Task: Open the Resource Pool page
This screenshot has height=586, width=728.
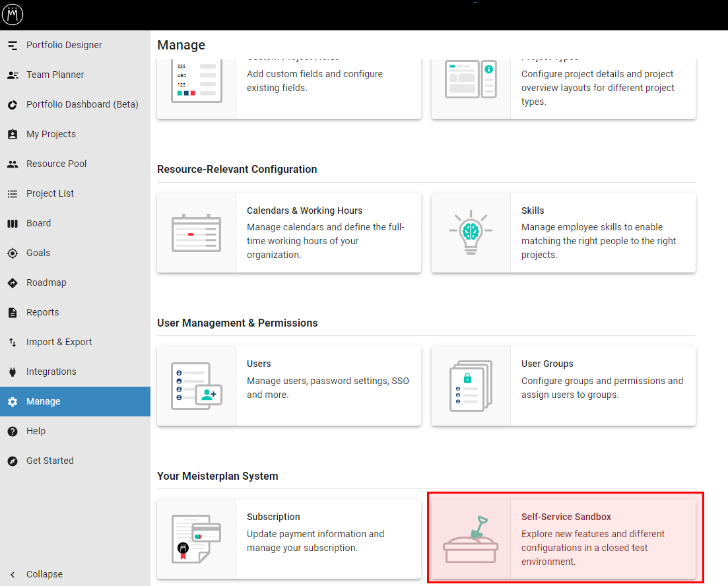Action: click(75, 164)
